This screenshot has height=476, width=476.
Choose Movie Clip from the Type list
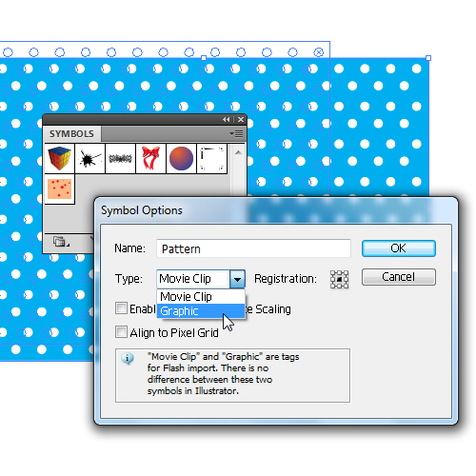point(201,297)
